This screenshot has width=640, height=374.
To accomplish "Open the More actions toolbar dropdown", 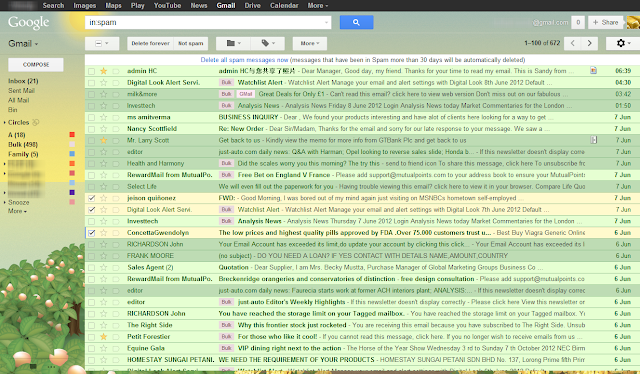I will (309, 43).
